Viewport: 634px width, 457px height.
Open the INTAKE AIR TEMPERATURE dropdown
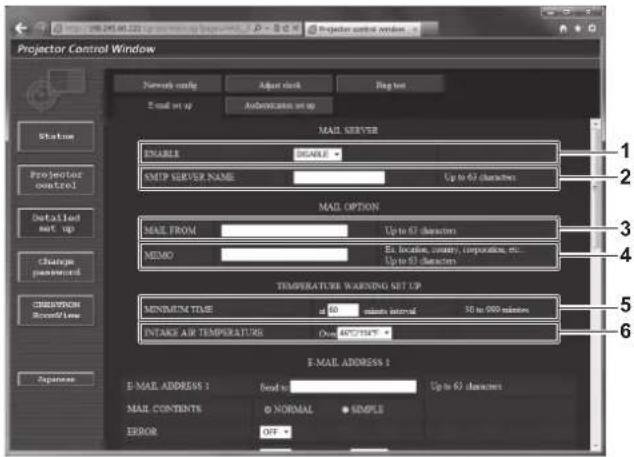(x=364, y=333)
